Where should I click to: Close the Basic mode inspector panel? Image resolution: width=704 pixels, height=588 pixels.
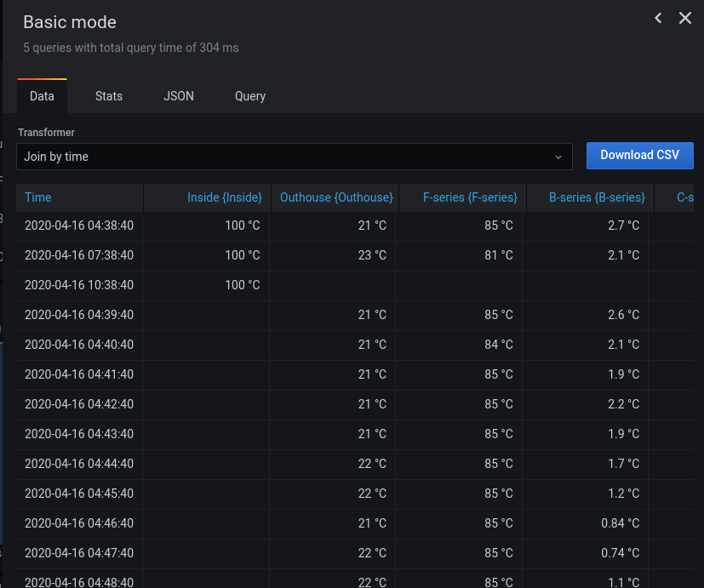[x=685, y=18]
